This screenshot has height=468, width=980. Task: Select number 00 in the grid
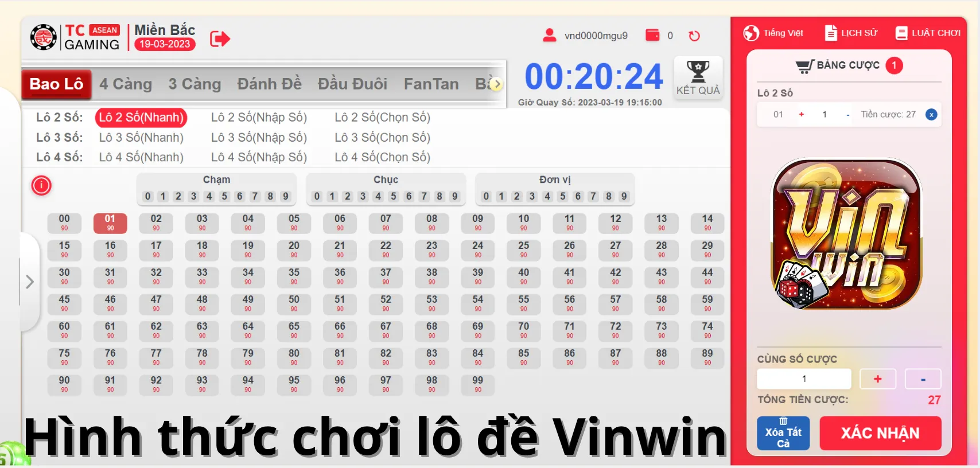(x=64, y=223)
